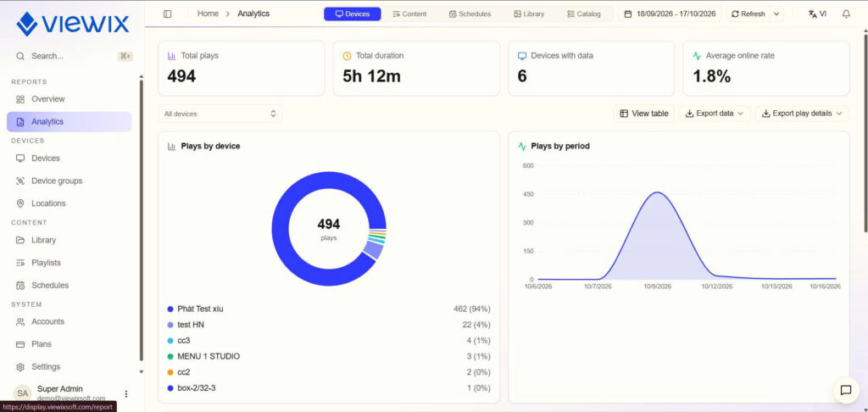The height and width of the screenshot is (412, 868).
Task: Click View table
Action: pos(644,114)
